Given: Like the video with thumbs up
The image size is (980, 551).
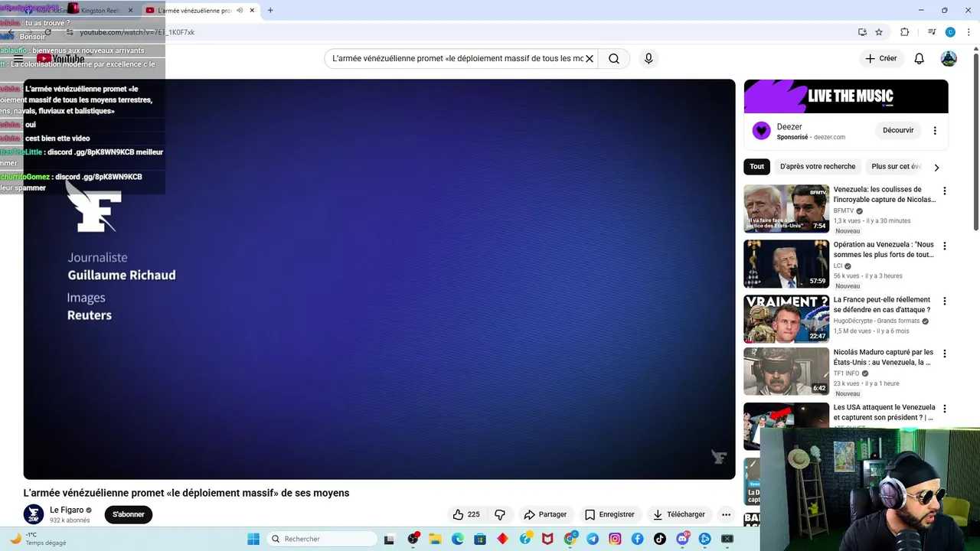Looking at the screenshot, I should coord(466,514).
